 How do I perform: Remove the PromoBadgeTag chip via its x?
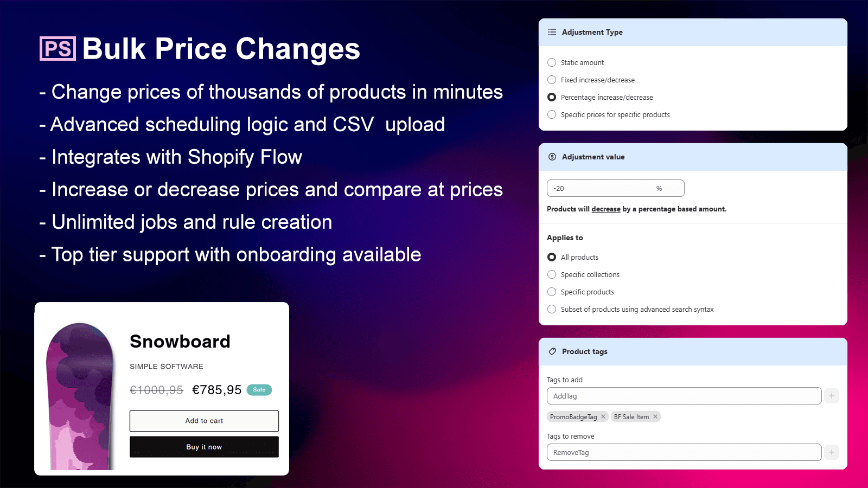[604, 416]
